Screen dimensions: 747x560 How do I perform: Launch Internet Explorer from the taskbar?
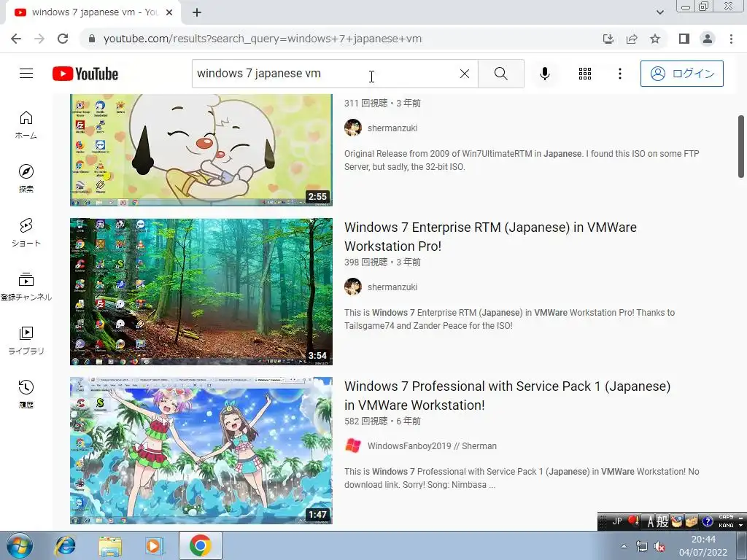point(65,545)
